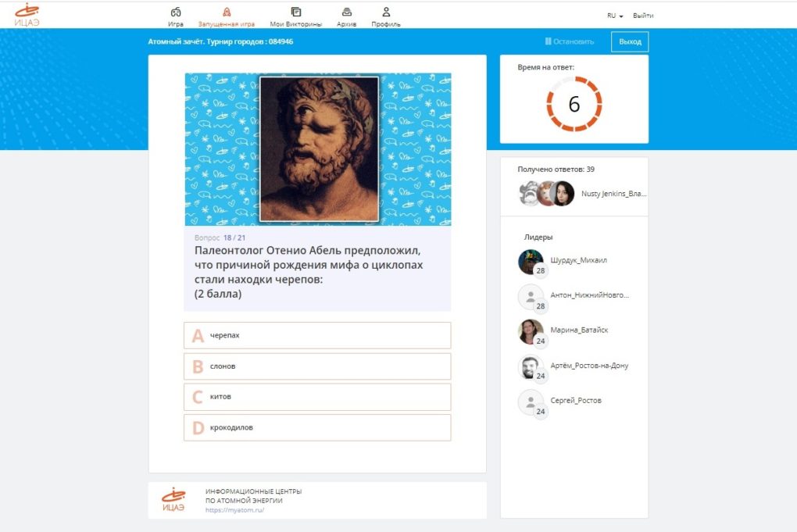797x532 pixels.
Task: Click the Запущенная игра menu label
Action: 227,24
